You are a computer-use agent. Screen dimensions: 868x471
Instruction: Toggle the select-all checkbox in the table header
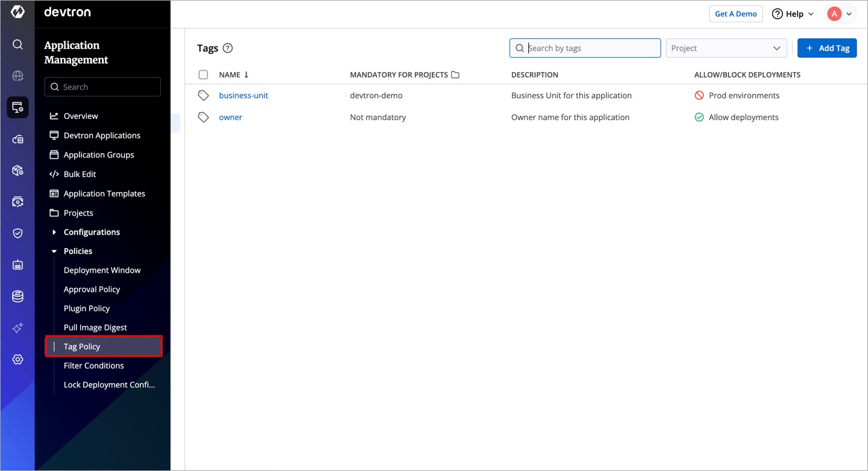pos(203,75)
